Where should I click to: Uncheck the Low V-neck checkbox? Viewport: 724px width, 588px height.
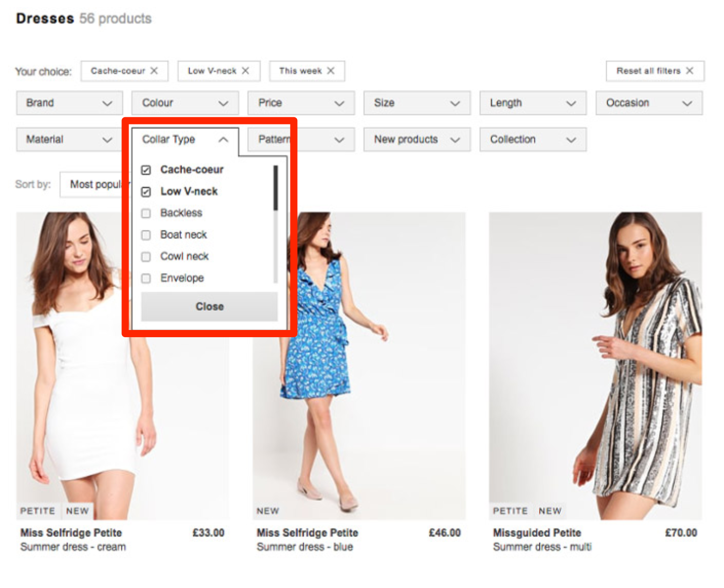tap(146, 191)
